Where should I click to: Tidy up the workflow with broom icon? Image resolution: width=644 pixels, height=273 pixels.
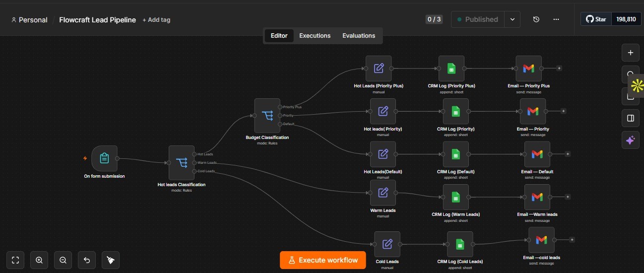click(111, 260)
